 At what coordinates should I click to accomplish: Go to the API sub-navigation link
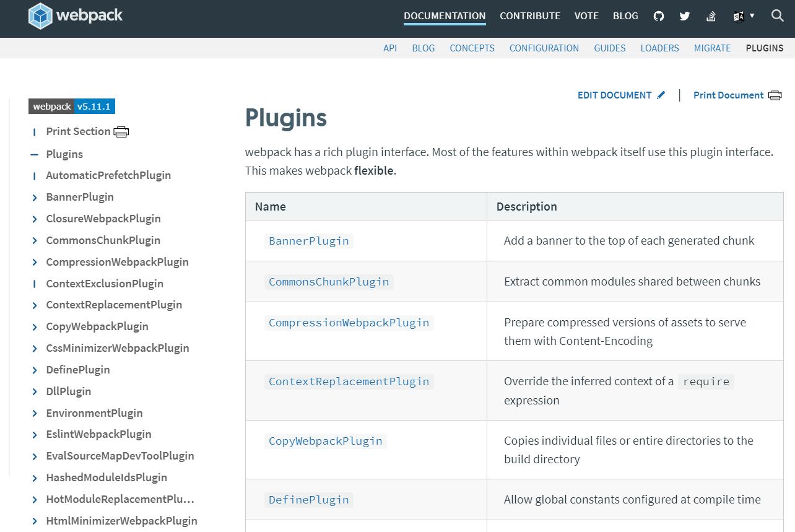[x=390, y=48]
